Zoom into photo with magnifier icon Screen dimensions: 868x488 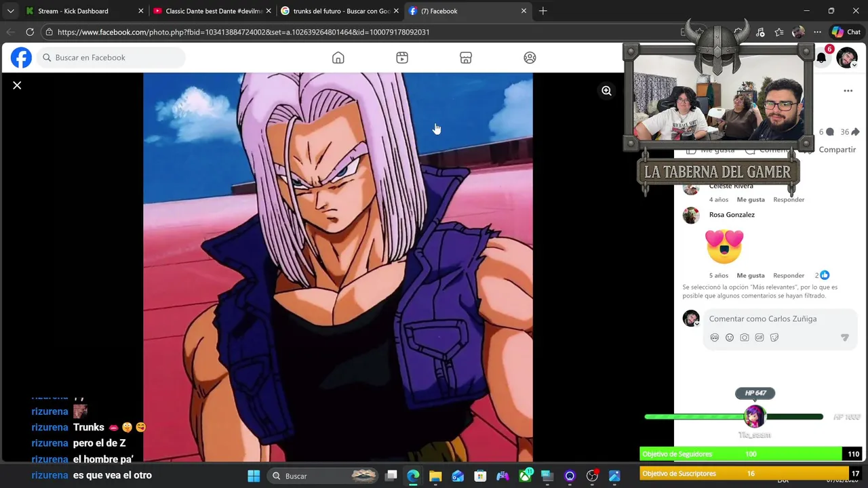coord(606,91)
